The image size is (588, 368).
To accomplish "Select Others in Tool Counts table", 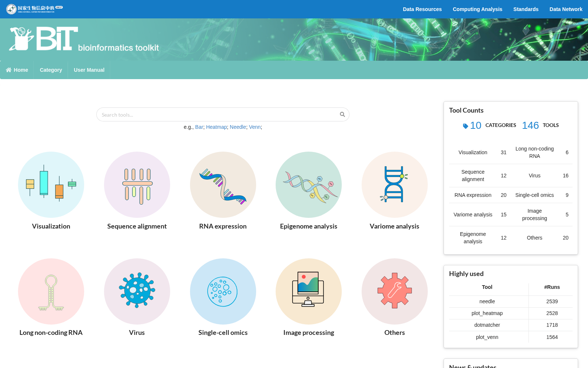I will coord(535,238).
